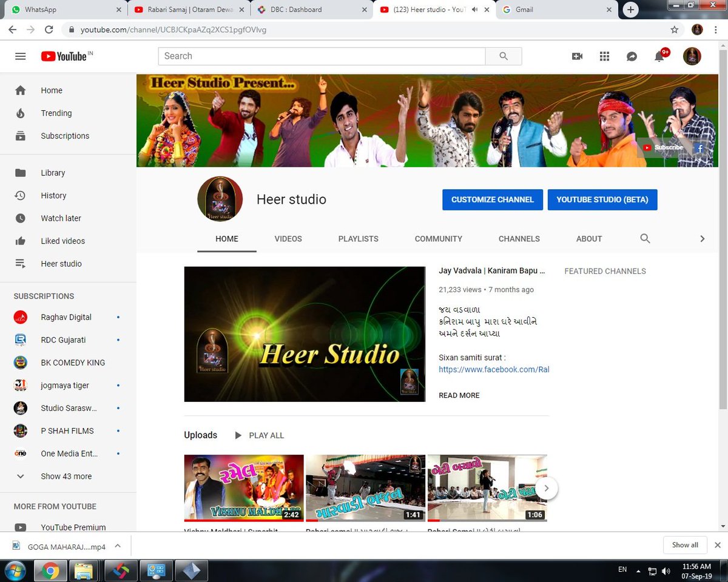728x582 pixels.
Task: Open Jay Vadvala video title
Action: 492,271
